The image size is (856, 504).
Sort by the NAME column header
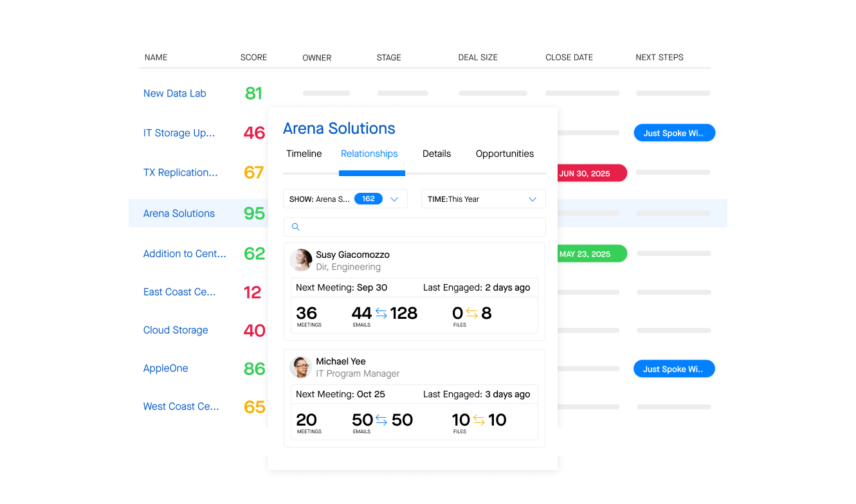(x=156, y=57)
